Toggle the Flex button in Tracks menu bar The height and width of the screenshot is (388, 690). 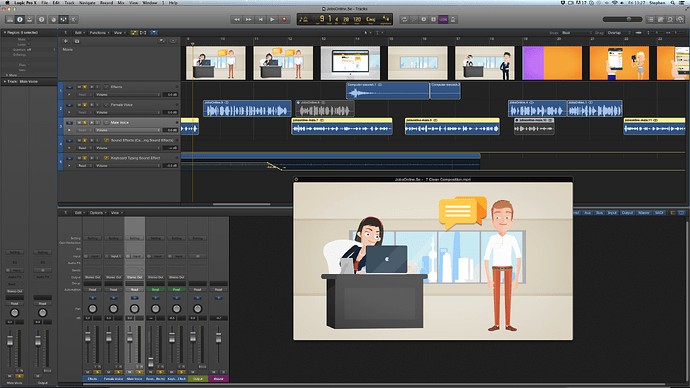(143, 33)
